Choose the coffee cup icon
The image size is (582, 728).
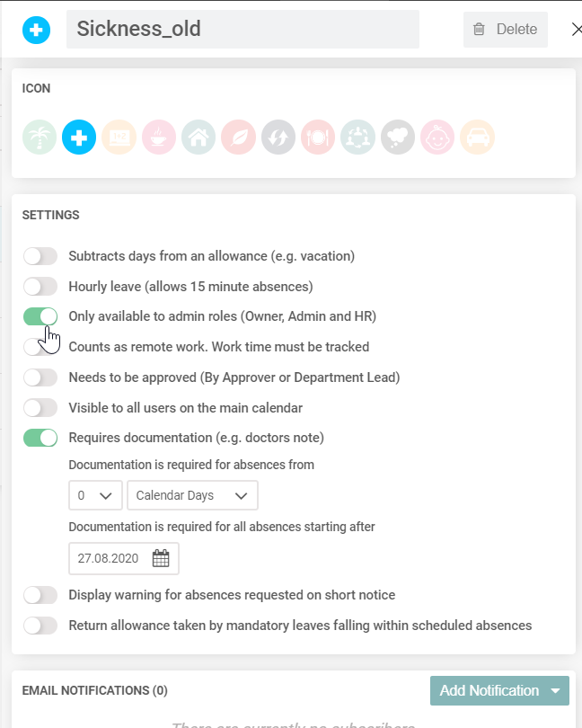[158, 138]
